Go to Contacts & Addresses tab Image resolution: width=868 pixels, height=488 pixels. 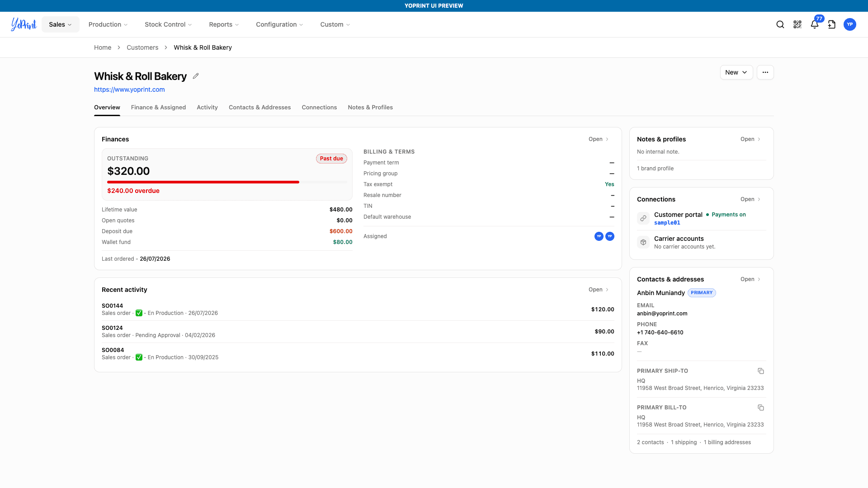pos(259,108)
